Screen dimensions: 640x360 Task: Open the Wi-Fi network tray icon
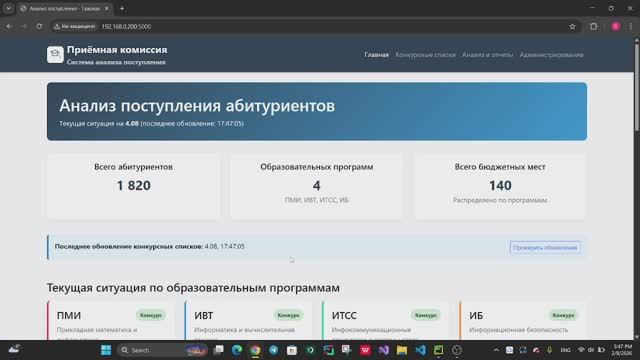pos(581,350)
